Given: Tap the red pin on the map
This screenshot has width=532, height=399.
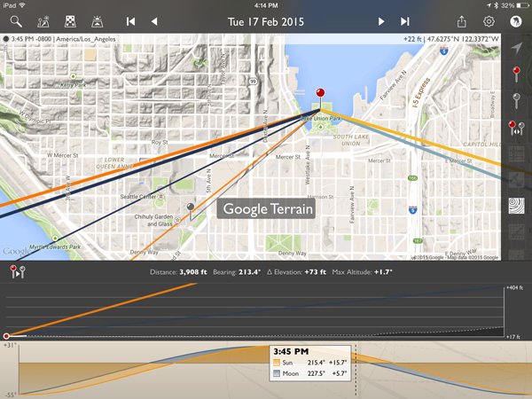Looking at the screenshot, I should [x=320, y=96].
